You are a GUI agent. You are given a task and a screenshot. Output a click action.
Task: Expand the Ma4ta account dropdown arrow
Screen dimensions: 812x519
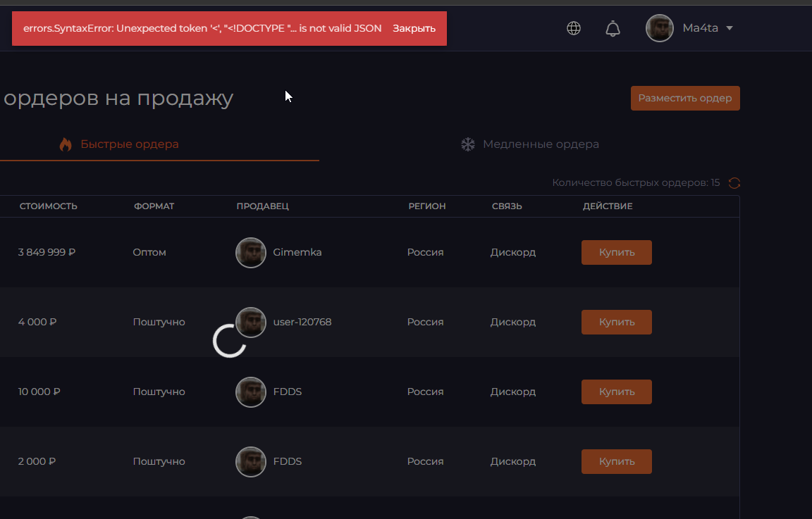coord(729,28)
